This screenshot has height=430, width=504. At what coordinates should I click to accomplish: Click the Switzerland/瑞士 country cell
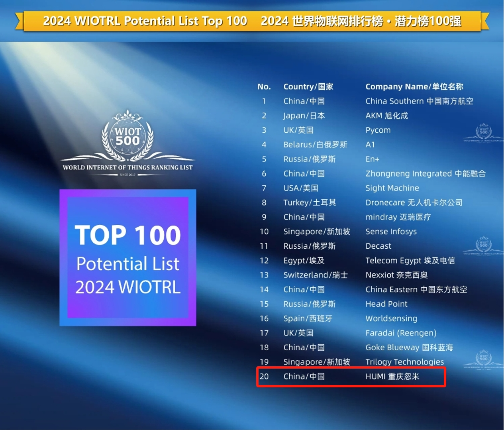pyautogui.click(x=315, y=275)
